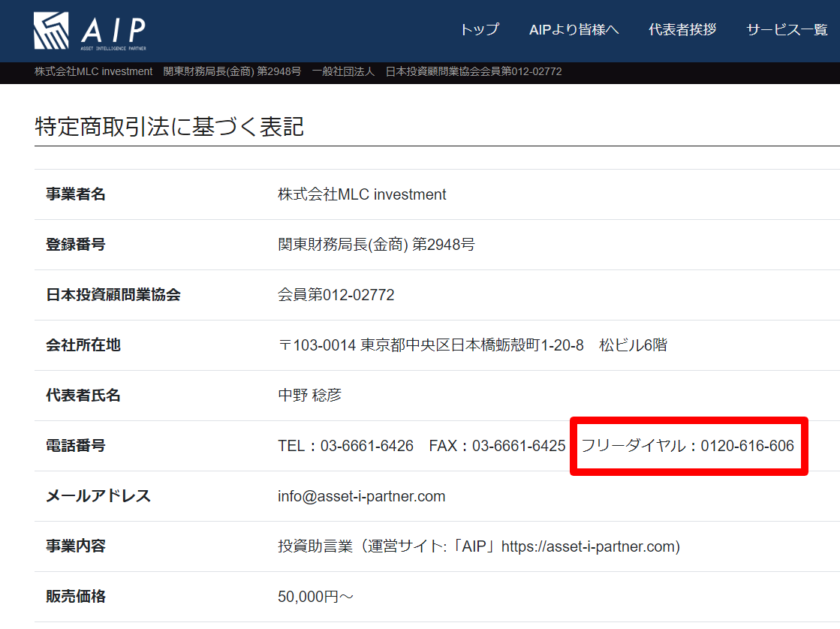Select the フリーダイヤル：0120-616-606 number

coord(688,446)
